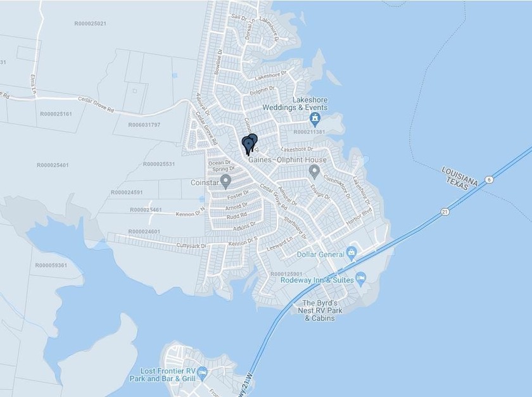Click the Dollar General text label
Screen dimensions: 532x397
320,255
